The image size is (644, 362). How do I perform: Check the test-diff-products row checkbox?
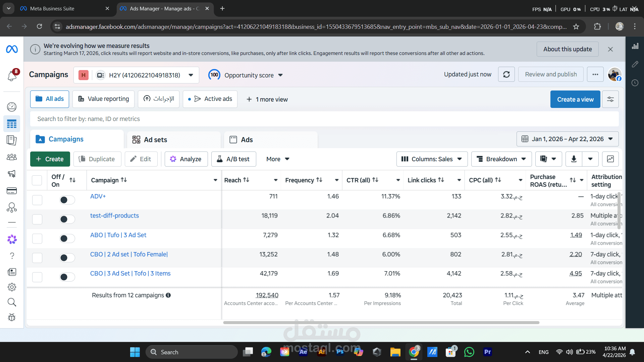[x=37, y=219]
